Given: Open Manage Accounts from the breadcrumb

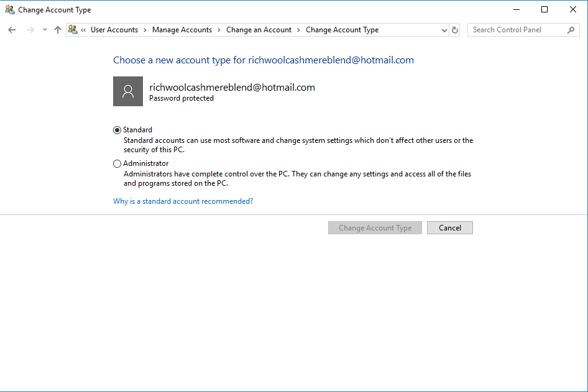Looking at the screenshot, I should tap(181, 29).
